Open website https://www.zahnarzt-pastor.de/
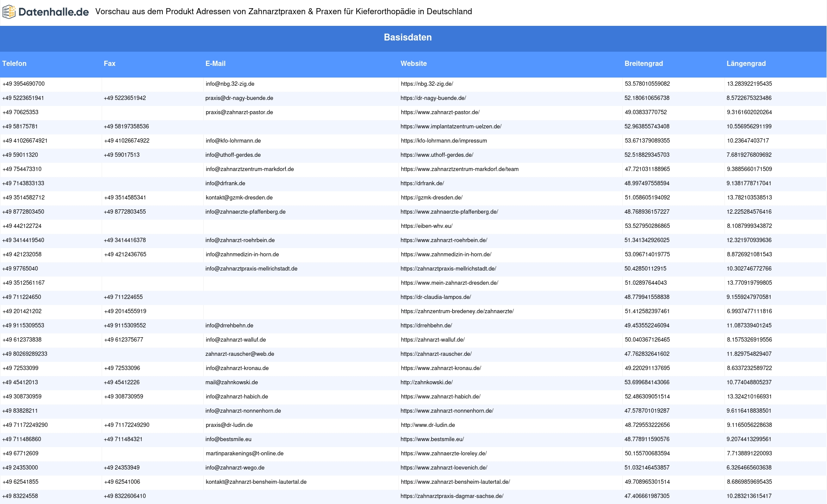Viewport: 827px width, 504px height. [x=440, y=112]
